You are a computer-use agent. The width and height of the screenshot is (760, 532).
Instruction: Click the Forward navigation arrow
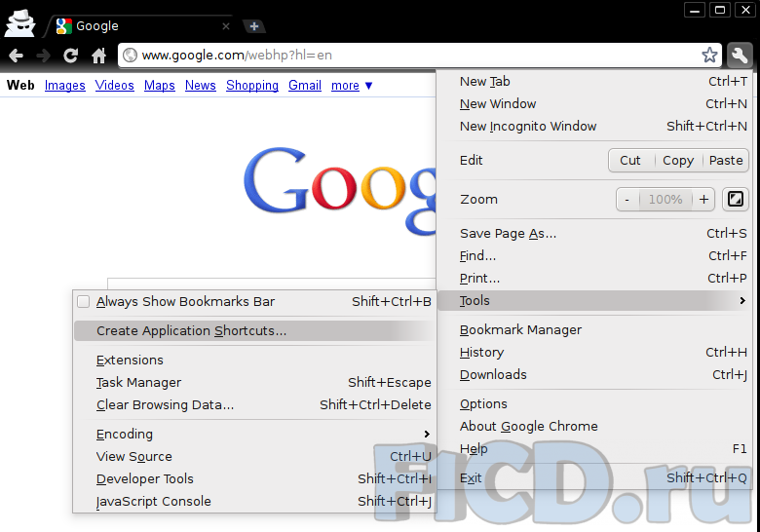point(43,56)
